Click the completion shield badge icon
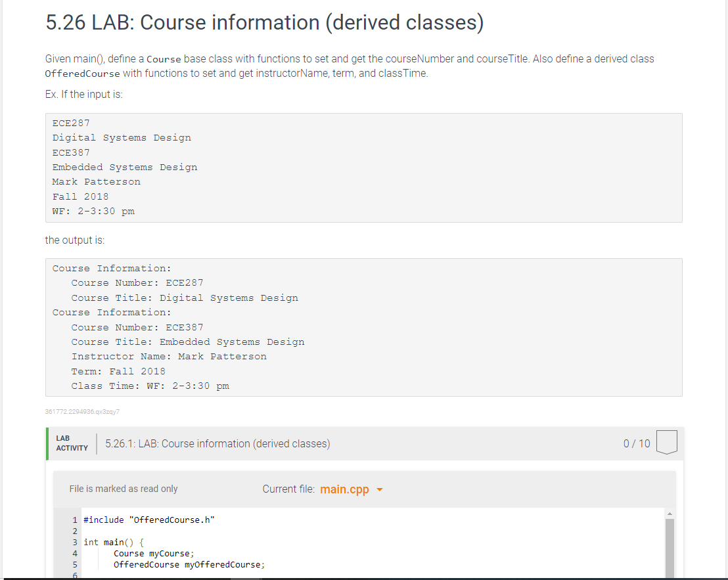The height and width of the screenshot is (580, 728). point(667,443)
